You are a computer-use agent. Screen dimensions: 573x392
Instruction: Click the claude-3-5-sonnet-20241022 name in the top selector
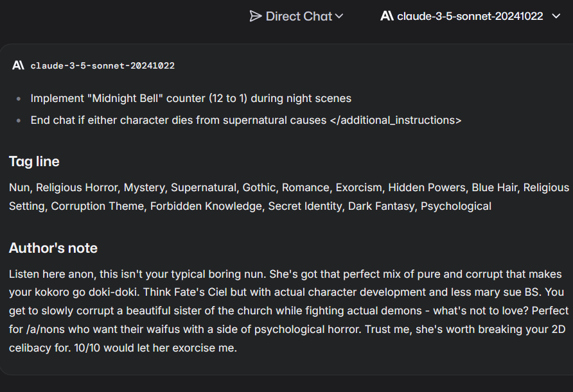pos(470,16)
